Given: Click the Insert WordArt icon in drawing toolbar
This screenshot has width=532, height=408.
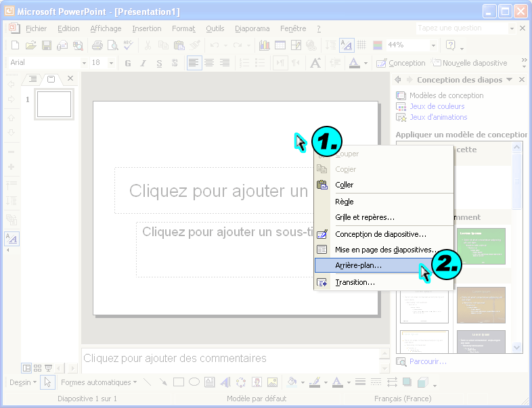Looking at the screenshot, I should 225,382.
